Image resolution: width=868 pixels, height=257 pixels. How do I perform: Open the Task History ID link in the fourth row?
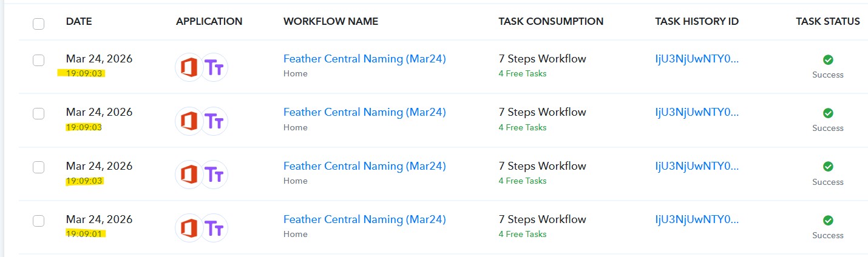tap(697, 219)
